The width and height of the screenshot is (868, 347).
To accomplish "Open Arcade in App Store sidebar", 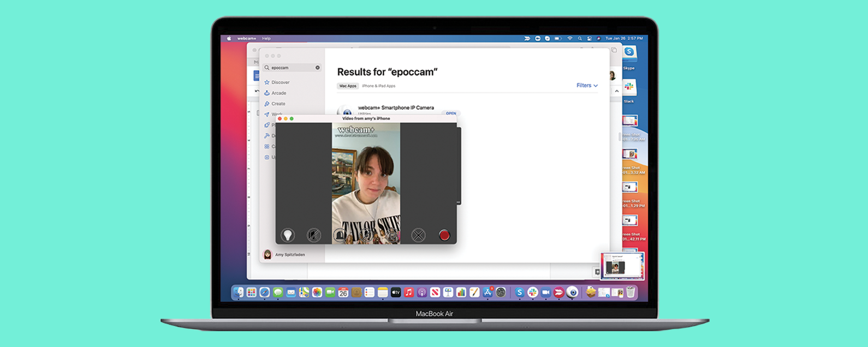I will (x=276, y=93).
